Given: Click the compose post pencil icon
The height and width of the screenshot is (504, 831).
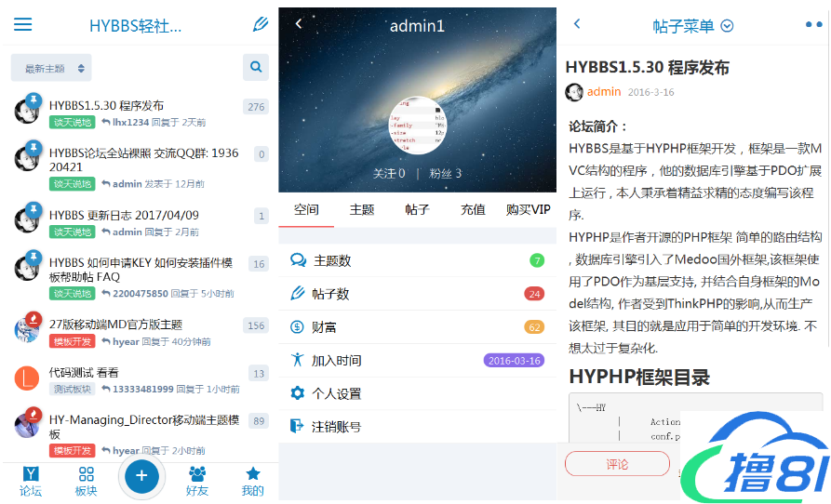Looking at the screenshot, I should coord(260,24).
